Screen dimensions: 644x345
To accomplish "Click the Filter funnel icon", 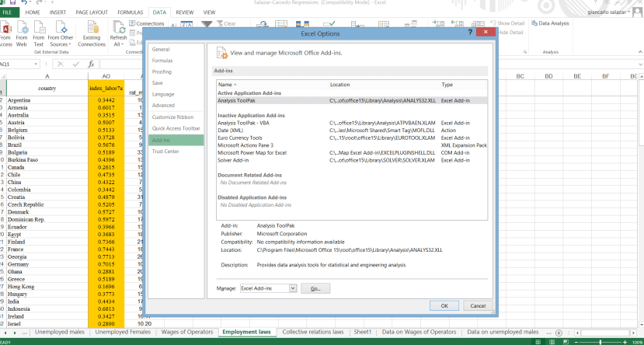I will pos(207,25).
